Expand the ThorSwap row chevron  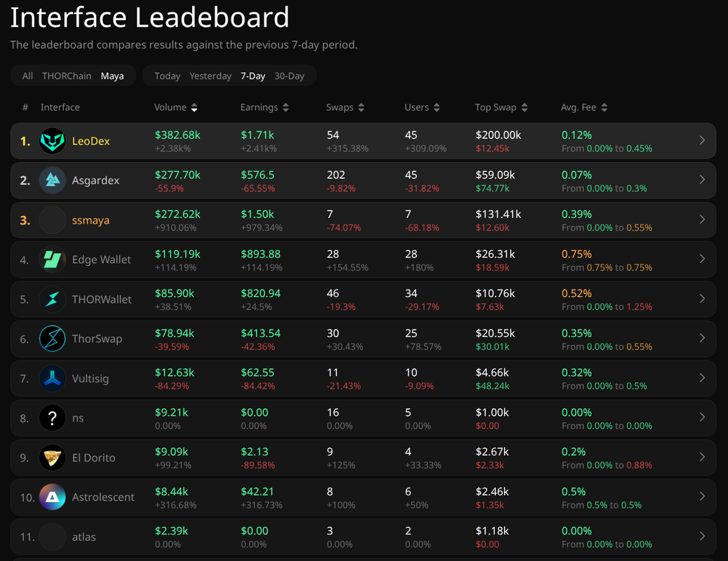click(702, 338)
